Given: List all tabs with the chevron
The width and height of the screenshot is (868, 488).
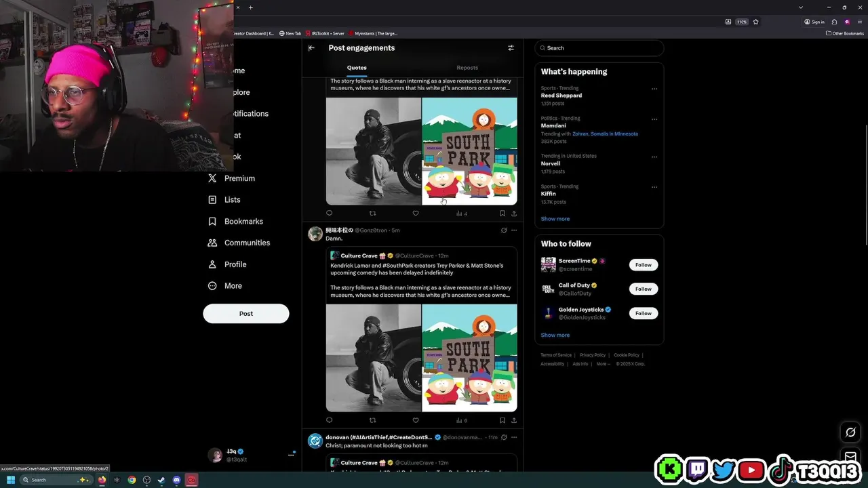Looking at the screenshot, I should click(x=801, y=7).
